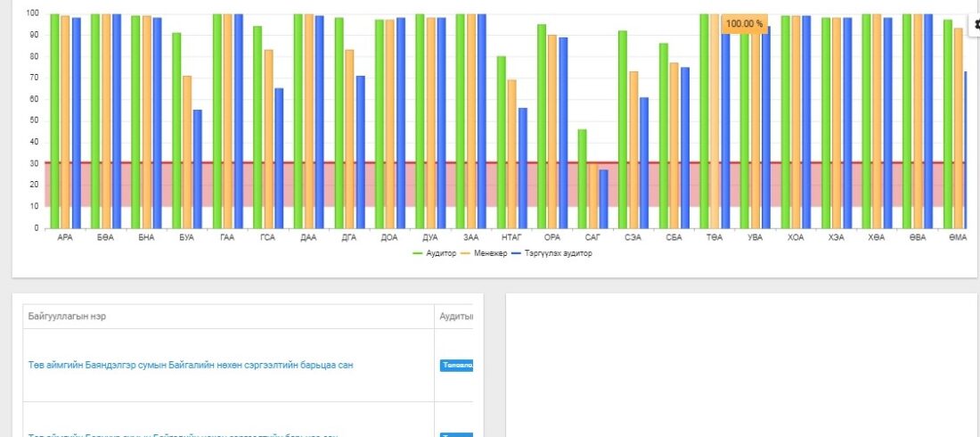Select the blue bar for СБА
980x437 pixels.
point(684,148)
